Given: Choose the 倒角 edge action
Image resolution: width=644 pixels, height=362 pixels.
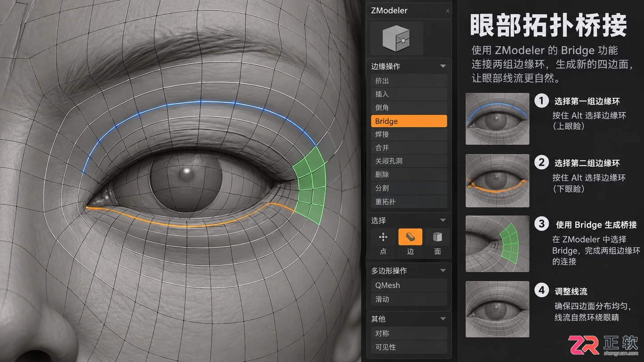Looking at the screenshot, I should (409, 108).
